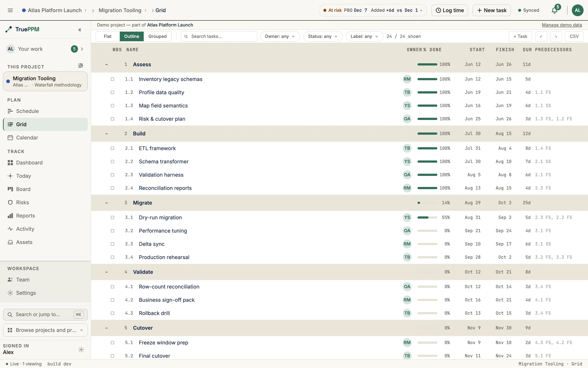Click the Dry-run migration 55% progress bar
This screenshot has height=368, width=588.
427,217
